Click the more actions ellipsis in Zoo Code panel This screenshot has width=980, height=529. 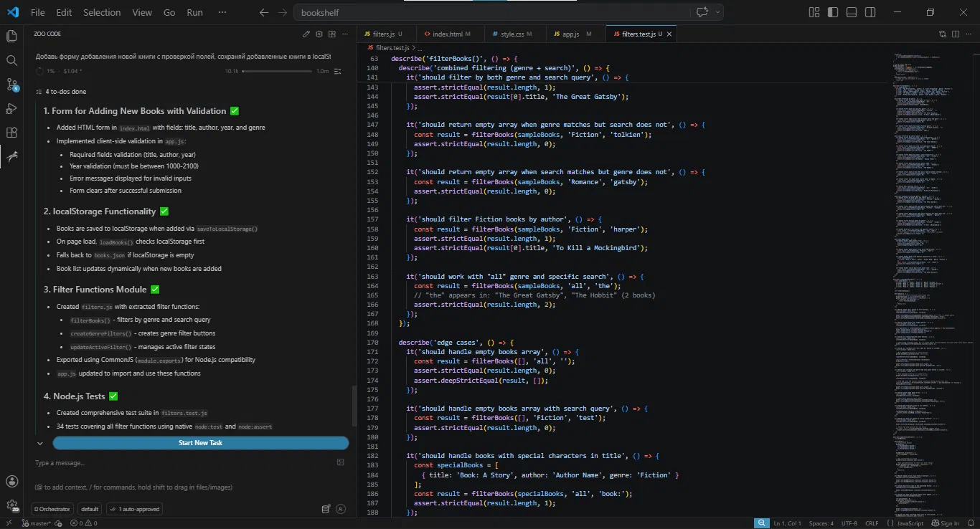pyautogui.click(x=344, y=34)
